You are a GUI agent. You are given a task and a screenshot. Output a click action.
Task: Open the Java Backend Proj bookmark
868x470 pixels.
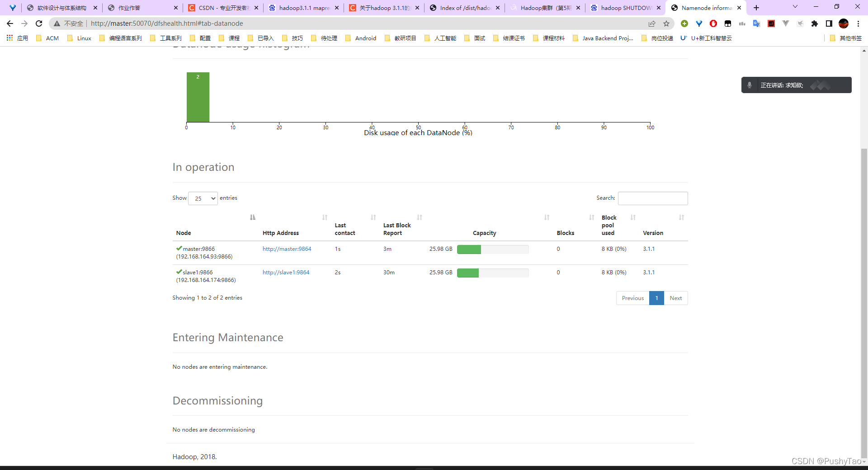pyautogui.click(x=603, y=38)
